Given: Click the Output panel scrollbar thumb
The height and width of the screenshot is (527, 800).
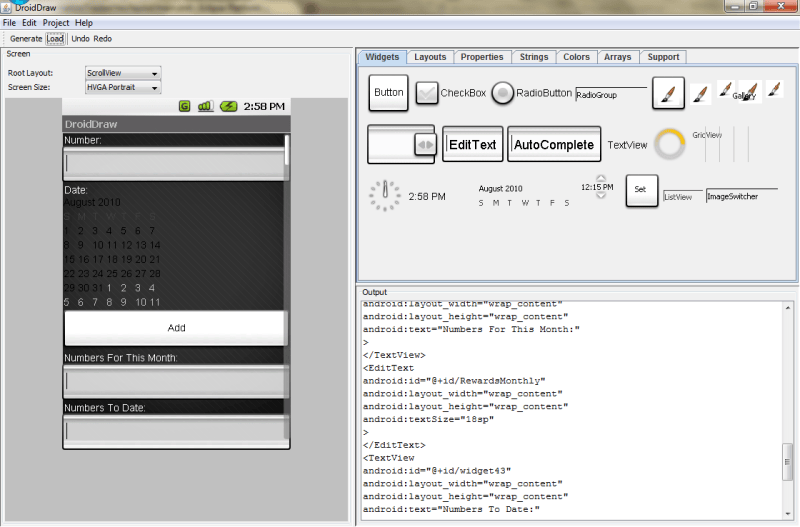Looking at the screenshot, I should click(787, 462).
